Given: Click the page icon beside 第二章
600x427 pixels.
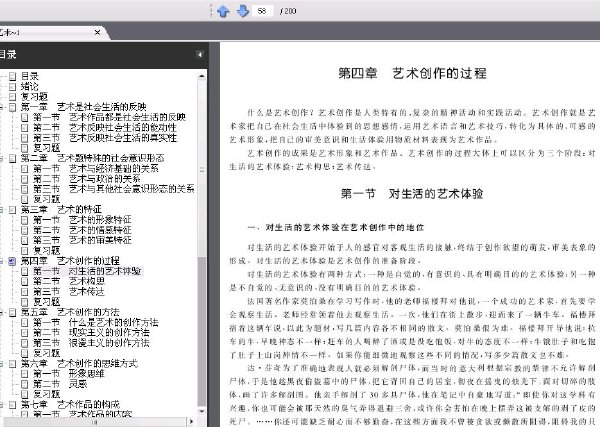Looking at the screenshot, I should pyautogui.click(x=12, y=158).
